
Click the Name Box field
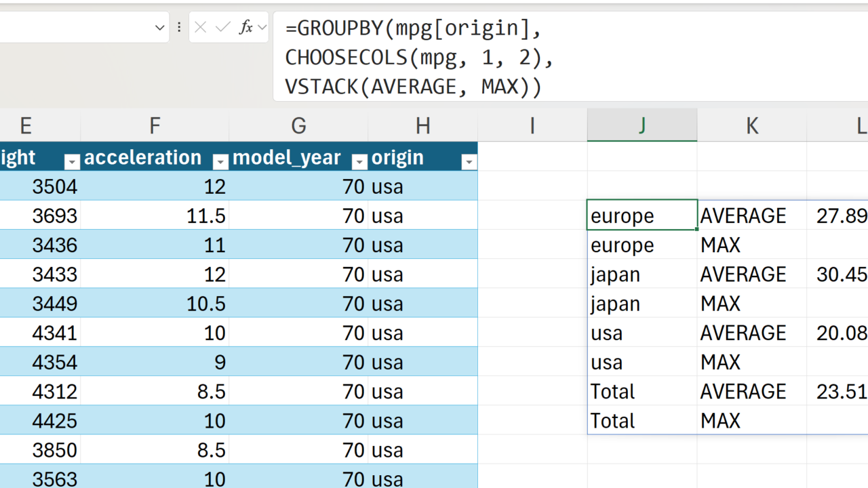pyautogui.click(x=75, y=27)
